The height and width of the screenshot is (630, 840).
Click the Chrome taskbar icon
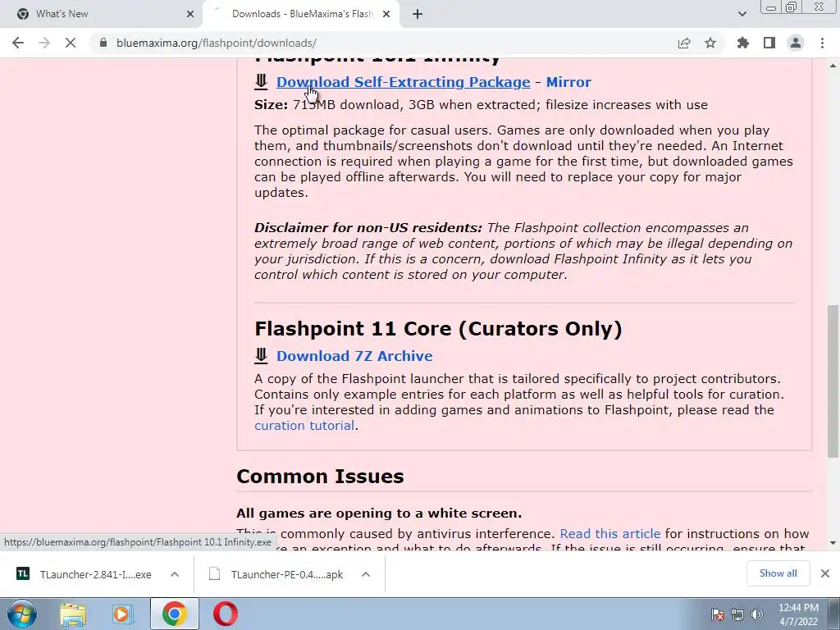point(174,614)
